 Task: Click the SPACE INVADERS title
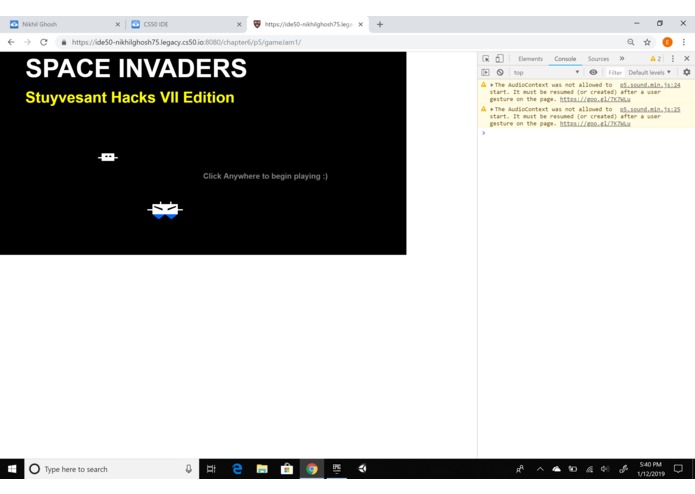136,68
